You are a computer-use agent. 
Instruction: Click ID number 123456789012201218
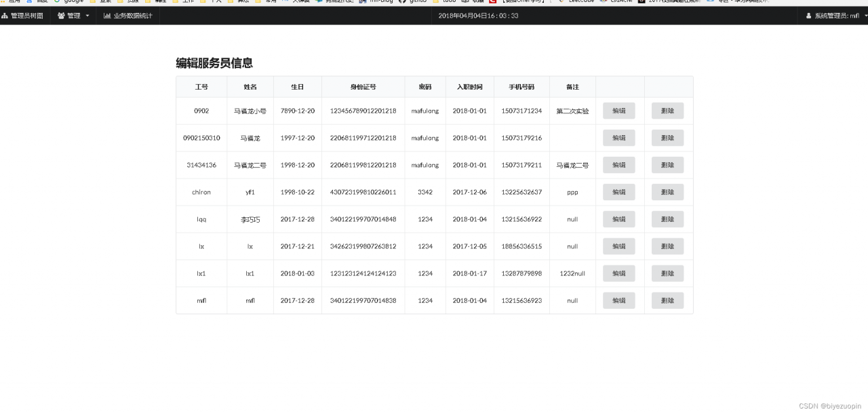pos(363,111)
